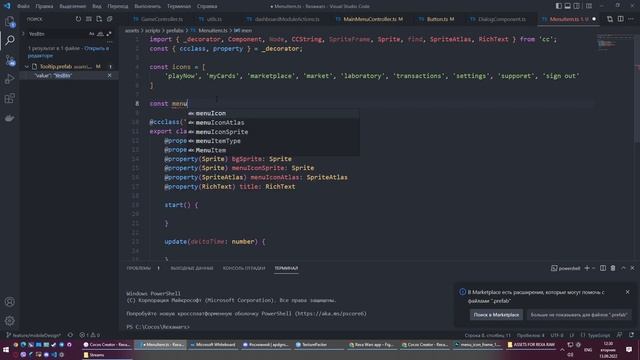Toggle primary sidebar layout icon
The width and height of the screenshot is (640, 360).
coord(558,6)
